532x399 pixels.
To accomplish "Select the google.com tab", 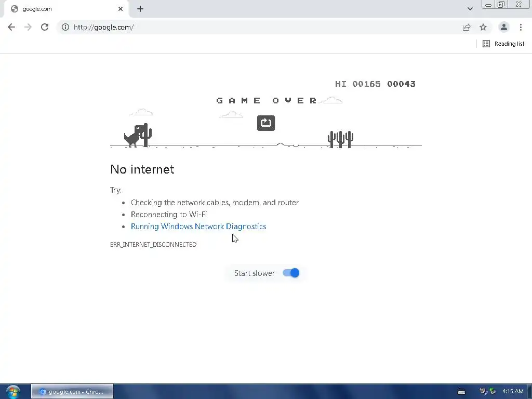I will [x=66, y=9].
